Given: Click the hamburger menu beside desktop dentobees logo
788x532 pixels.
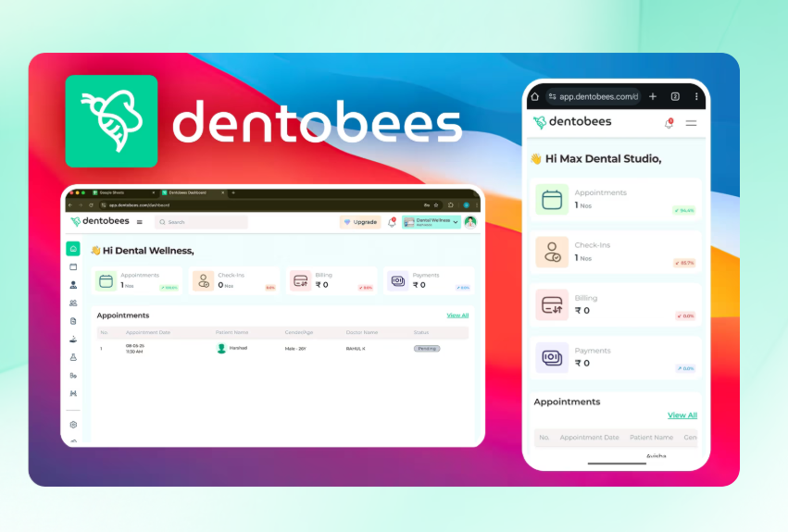Looking at the screenshot, I should coord(140,222).
